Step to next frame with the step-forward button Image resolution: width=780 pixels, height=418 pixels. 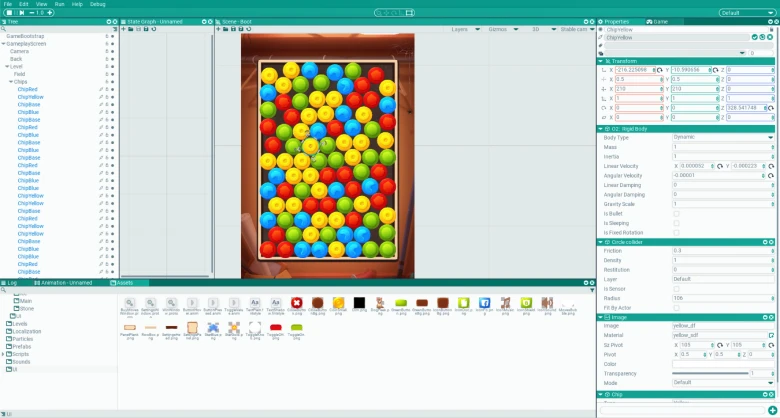pyautogui.click(x=21, y=12)
